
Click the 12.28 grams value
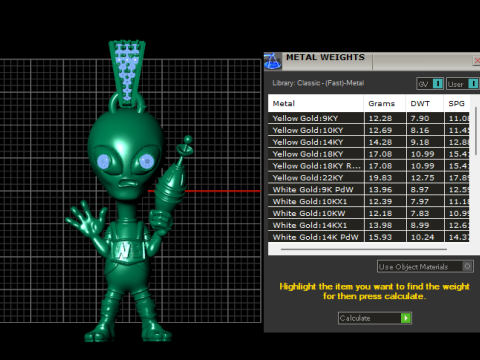(380, 118)
